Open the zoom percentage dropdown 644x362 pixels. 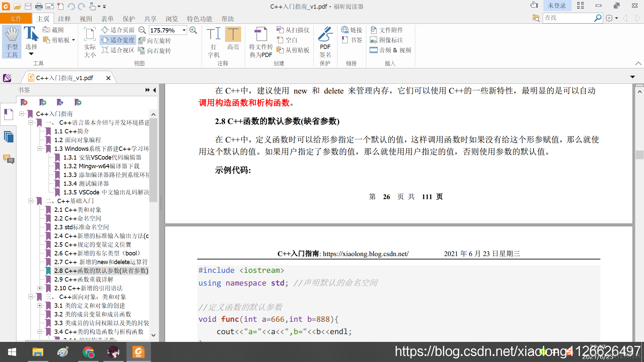coord(184,30)
